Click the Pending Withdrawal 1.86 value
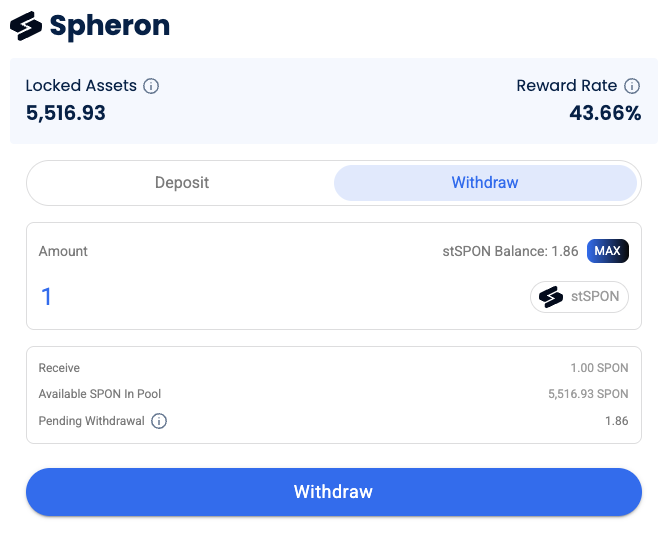The image size is (667, 542). (616, 421)
